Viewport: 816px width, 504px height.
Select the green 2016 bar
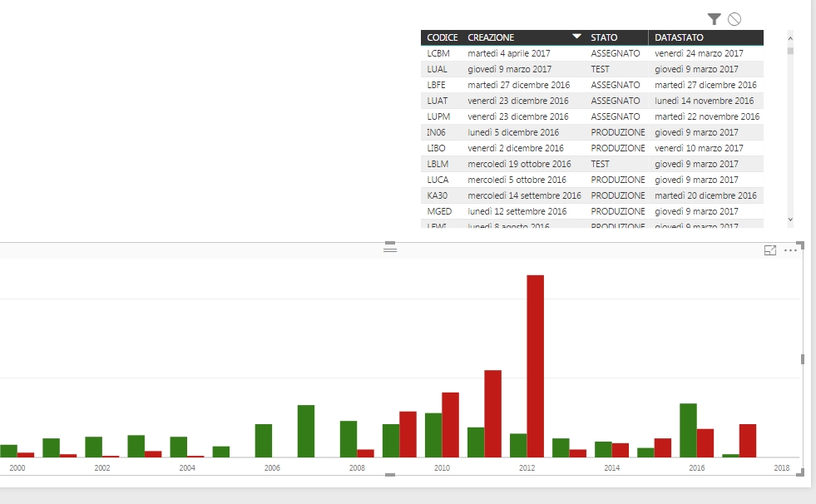tap(688, 430)
